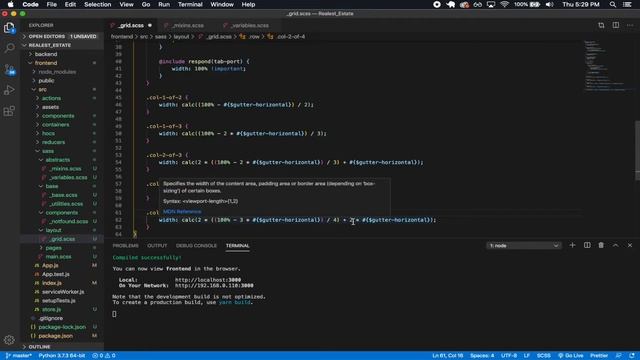
Task: Split the editor to the right
Action: point(616,25)
